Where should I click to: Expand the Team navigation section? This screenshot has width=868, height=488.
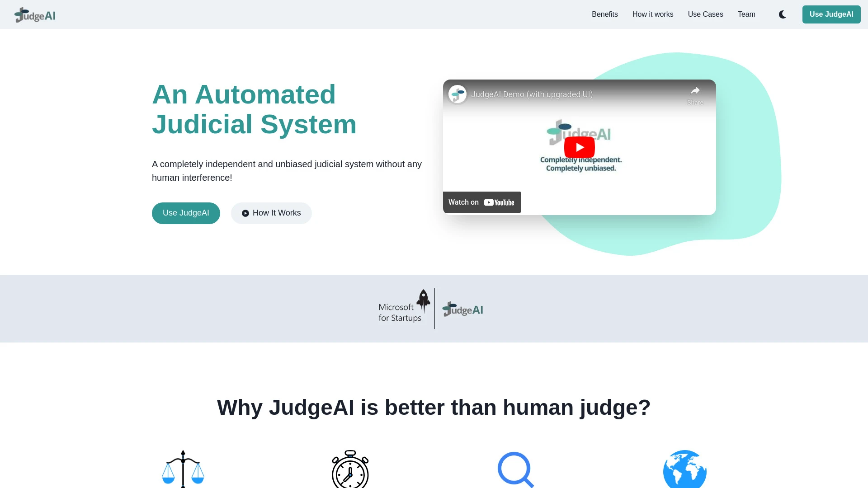746,14
